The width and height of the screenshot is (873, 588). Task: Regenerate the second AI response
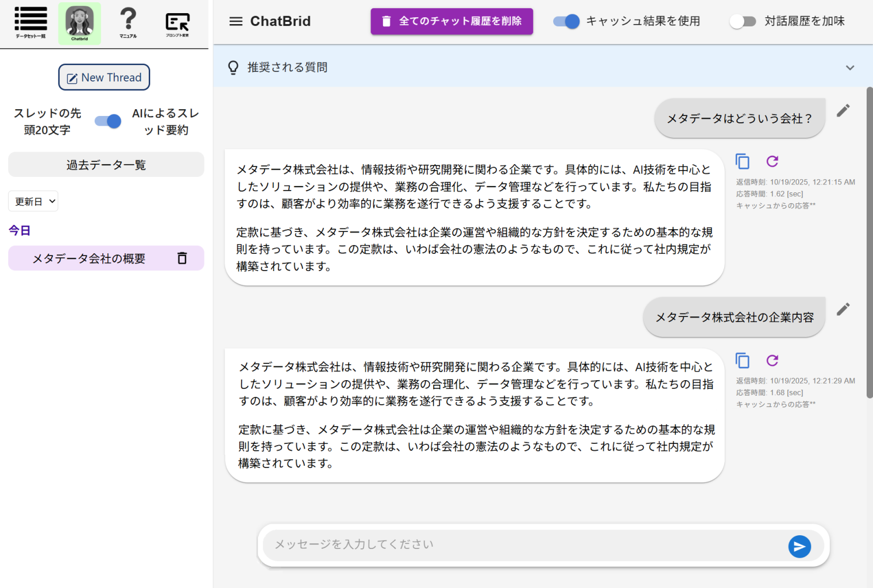772,361
